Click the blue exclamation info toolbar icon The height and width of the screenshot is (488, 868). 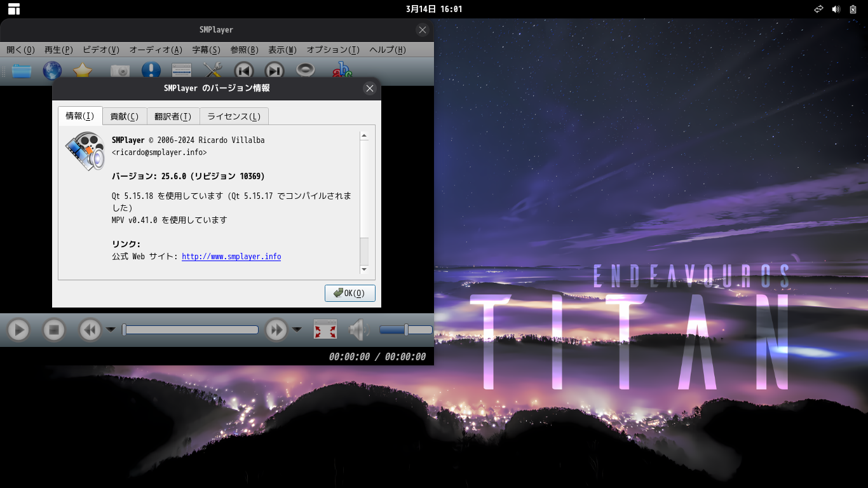click(151, 71)
